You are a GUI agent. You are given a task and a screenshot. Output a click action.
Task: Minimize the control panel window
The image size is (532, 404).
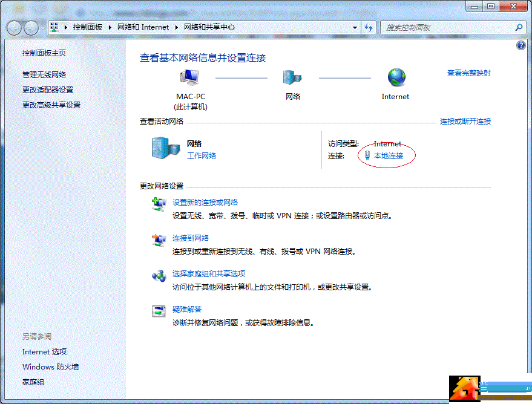pos(475,6)
